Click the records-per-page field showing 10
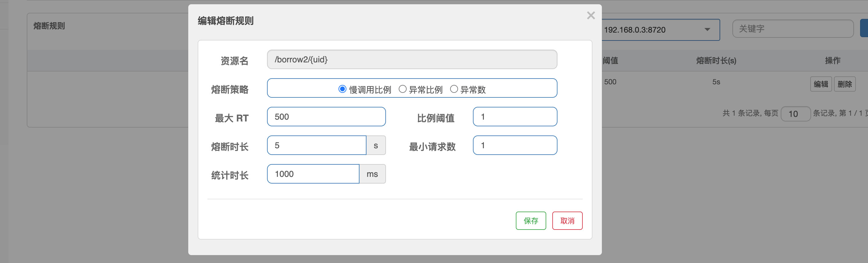Viewport: 868px width, 263px height. click(x=795, y=114)
